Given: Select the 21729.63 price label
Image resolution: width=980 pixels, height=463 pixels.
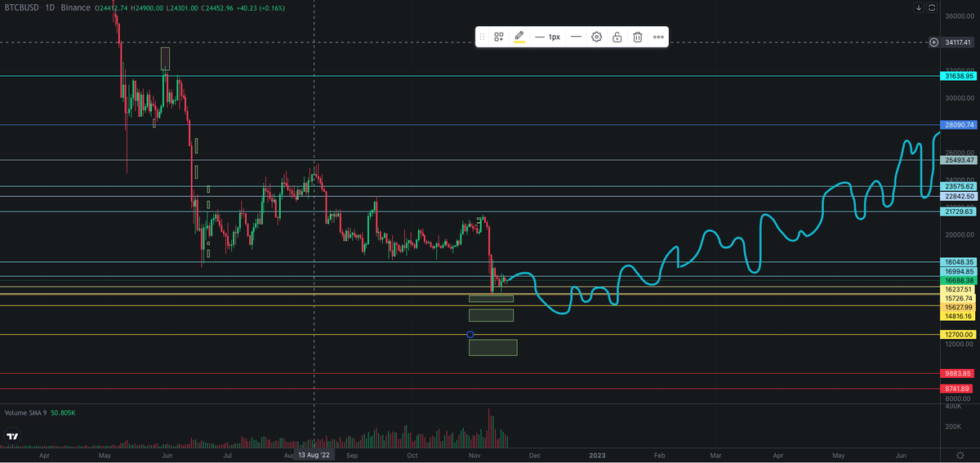Looking at the screenshot, I should 959,211.
